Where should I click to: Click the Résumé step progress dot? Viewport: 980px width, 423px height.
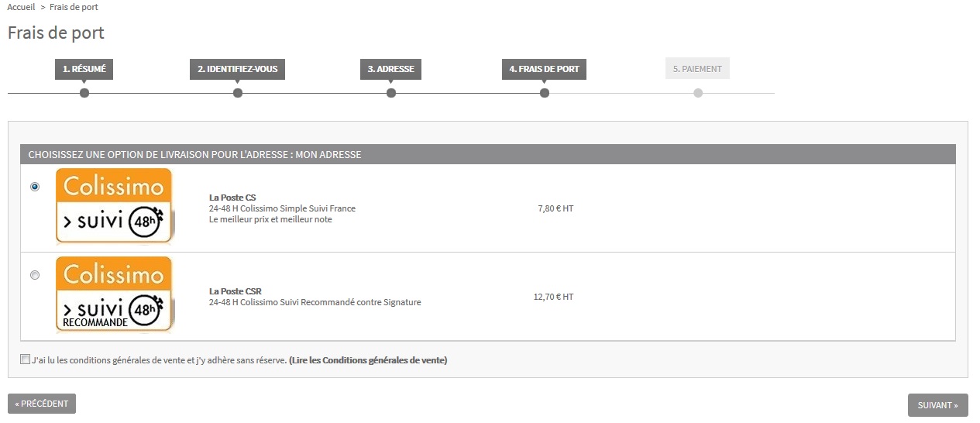[x=84, y=93]
